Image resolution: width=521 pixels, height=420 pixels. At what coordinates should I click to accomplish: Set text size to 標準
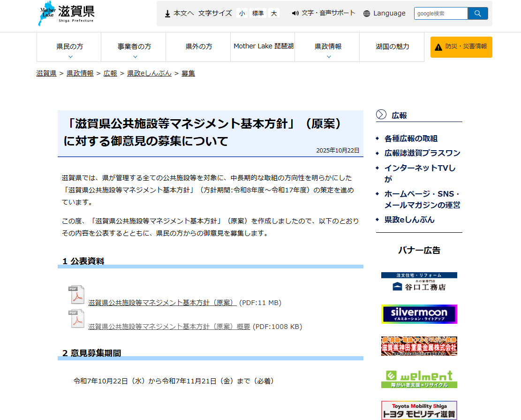click(x=258, y=14)
